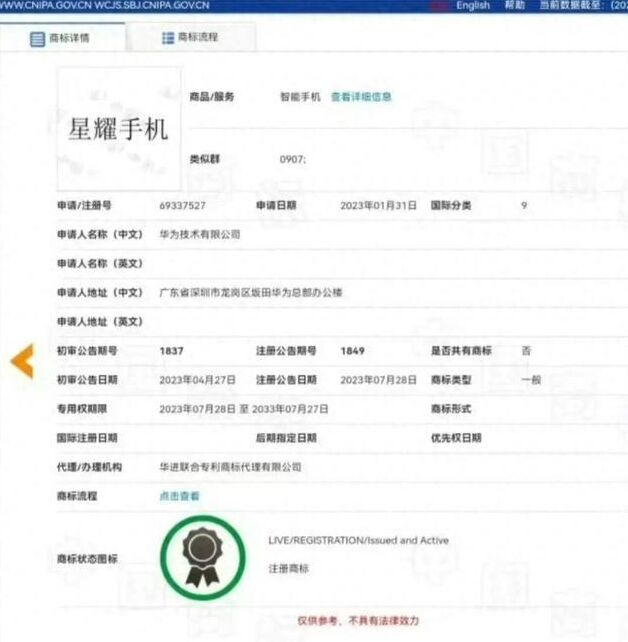Select the international class value 9
This screenshot has width=628, height=642.
pos(524,206)
